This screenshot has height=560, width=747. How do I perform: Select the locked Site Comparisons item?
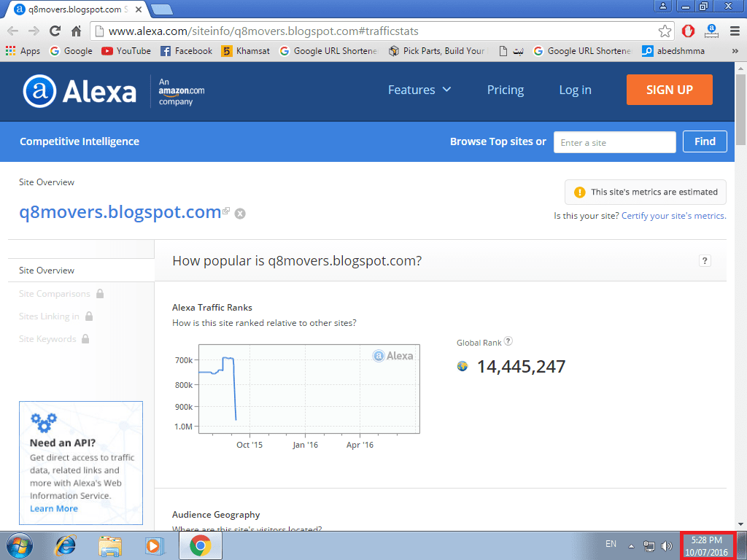61,294
